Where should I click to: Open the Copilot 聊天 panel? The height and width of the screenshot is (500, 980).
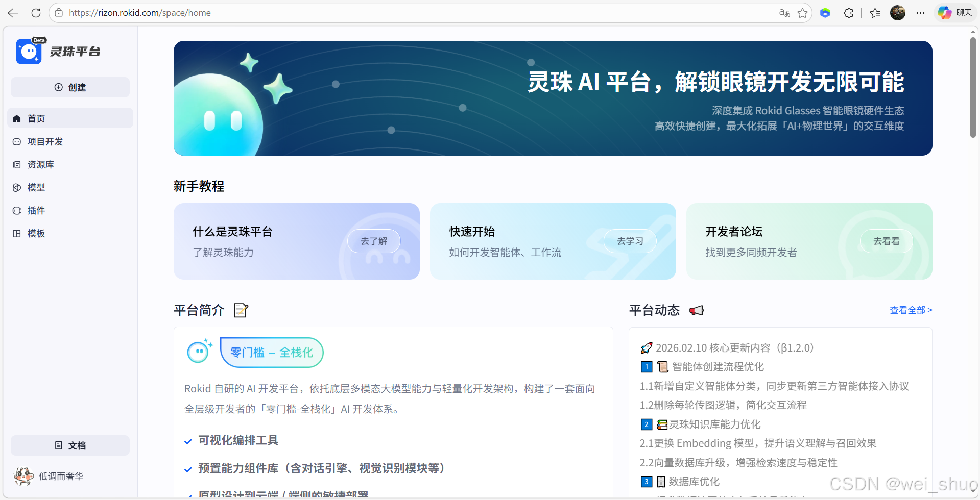pyautogui.click(x=954, y=13)
